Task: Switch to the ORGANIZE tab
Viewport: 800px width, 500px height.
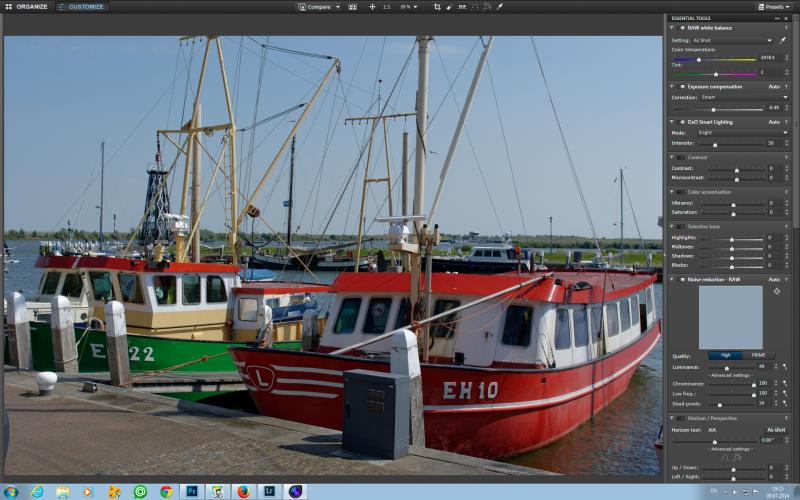Action: 26,7
